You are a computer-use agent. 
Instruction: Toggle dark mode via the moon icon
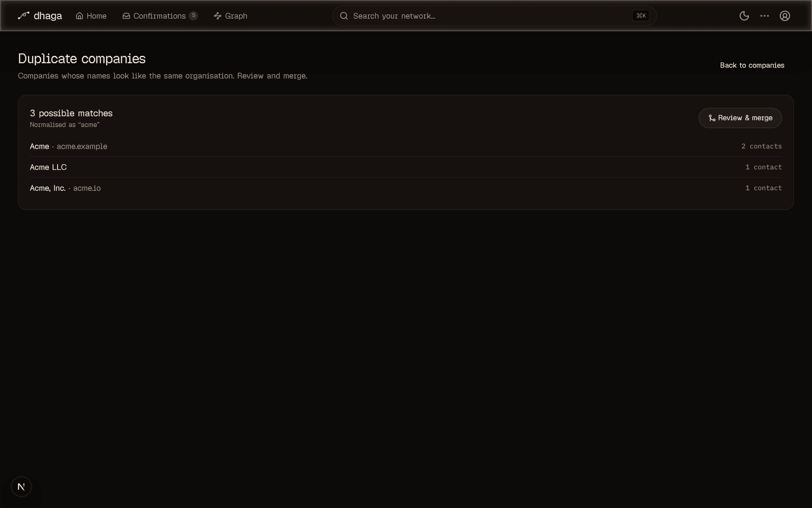744,16
